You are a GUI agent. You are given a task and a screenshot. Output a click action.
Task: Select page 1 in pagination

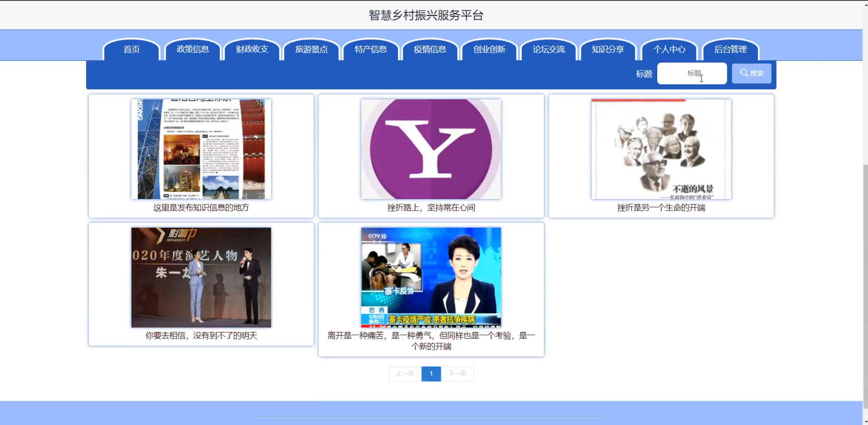[431, 374]
